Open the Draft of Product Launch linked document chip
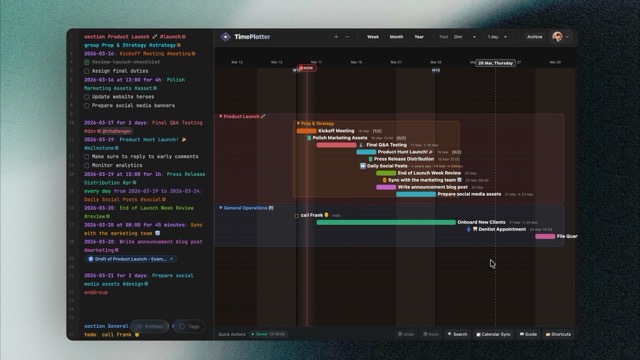This screenshot has height=360, width=640. 131,259
